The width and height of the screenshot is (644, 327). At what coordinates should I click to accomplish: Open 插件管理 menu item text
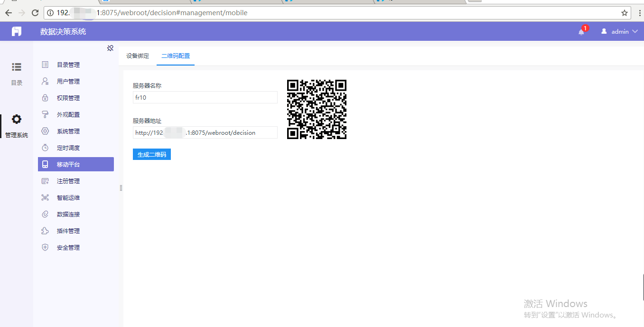pyautogui.click(x=68, y=231)
